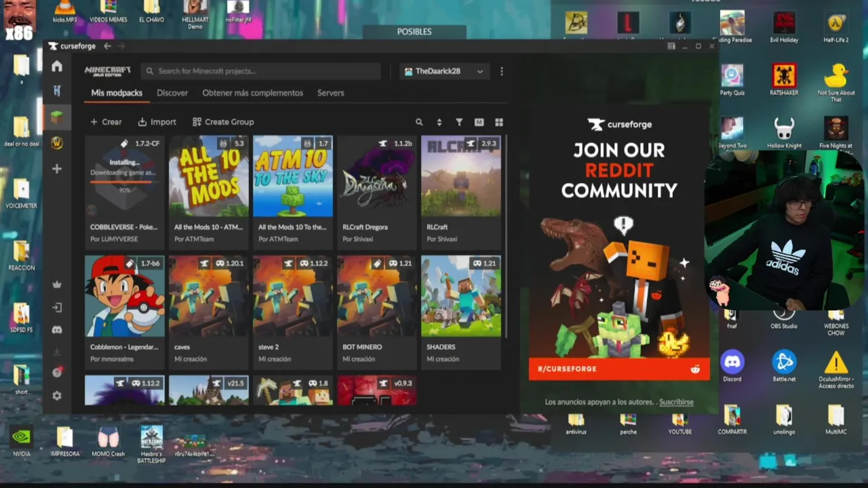The width and height of the screenshot is (868, 488).
Task: Open the All the Mods 10 modpack thumbnail
Action: pyautogui.click(x=208, y=176)
